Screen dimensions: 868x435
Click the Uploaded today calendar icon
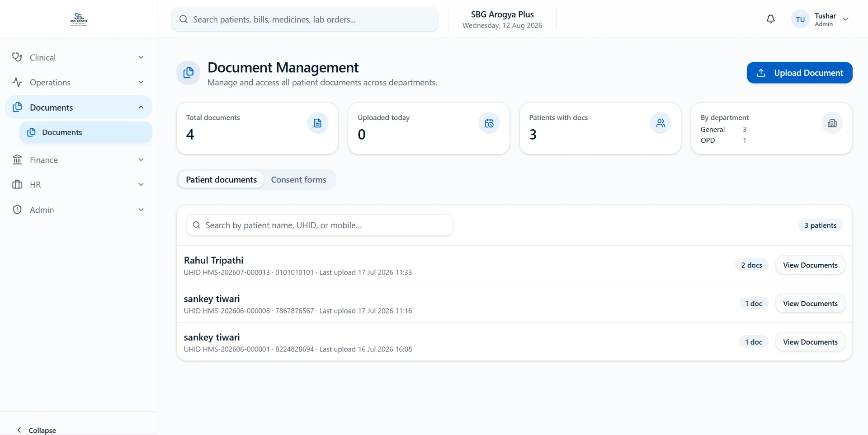(x=489, y=123)
